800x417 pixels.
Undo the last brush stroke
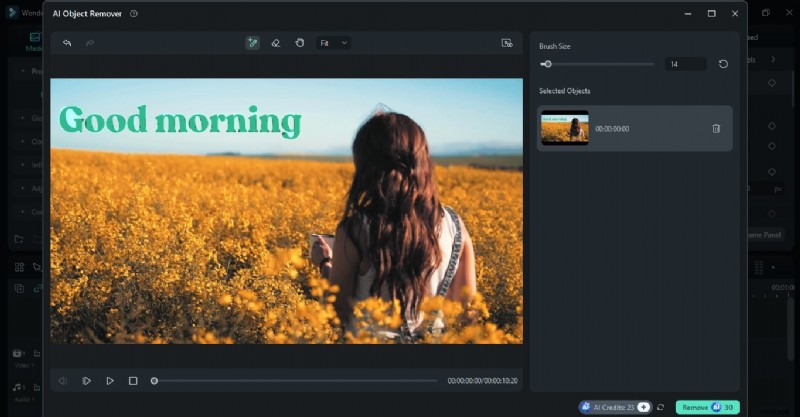coord(67,43)
